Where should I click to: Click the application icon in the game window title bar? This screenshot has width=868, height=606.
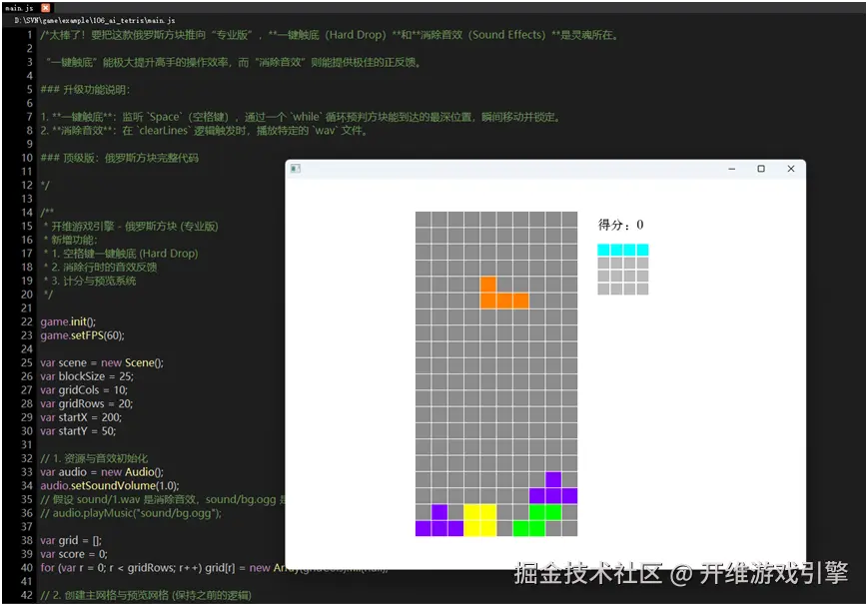(x=294, y=168)
